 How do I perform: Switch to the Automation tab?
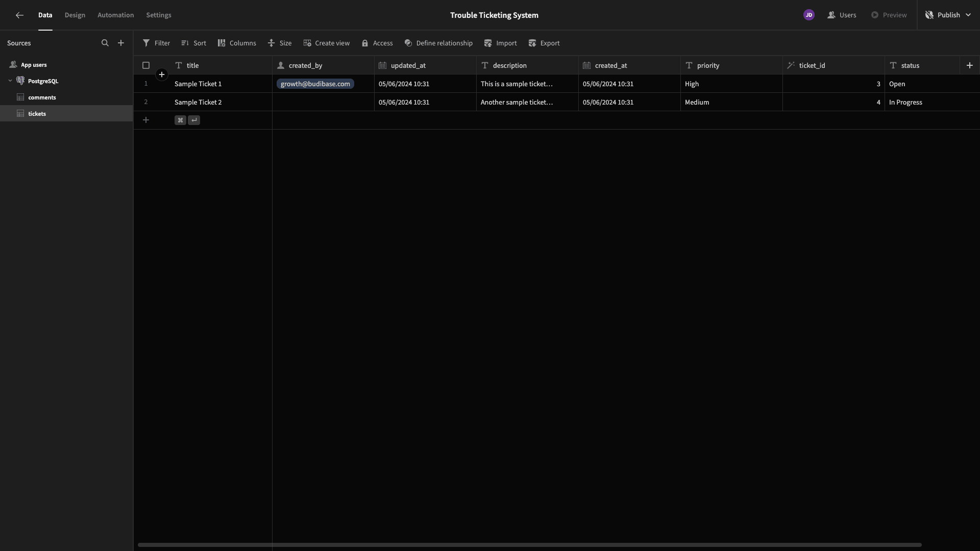coord(116,15)
